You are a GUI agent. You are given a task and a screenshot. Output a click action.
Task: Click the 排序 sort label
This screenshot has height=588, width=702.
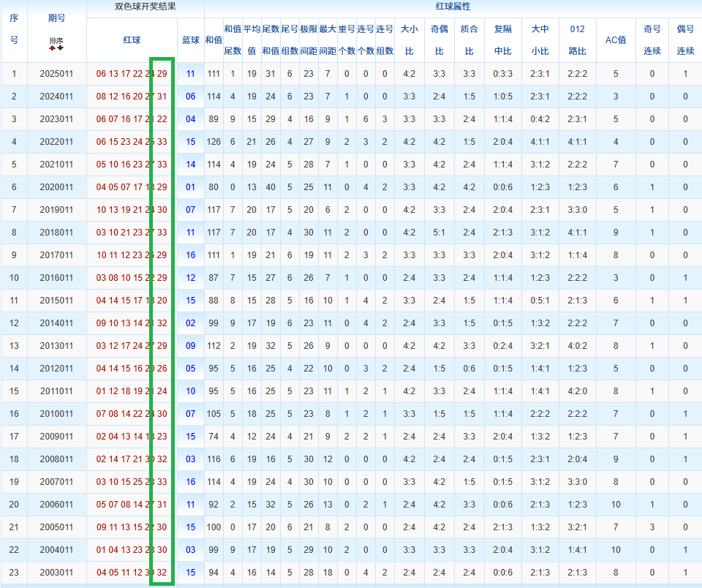pyautogui.click(x=56, y=40)
